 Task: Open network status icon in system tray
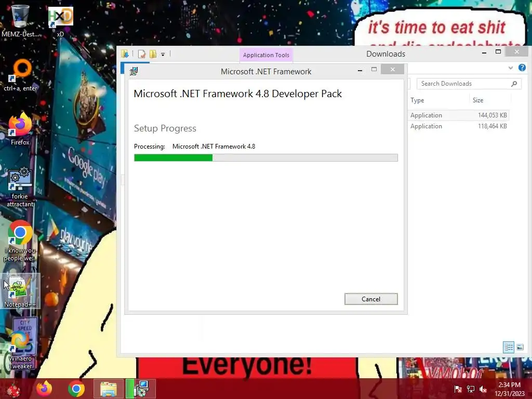coord(471,389)
